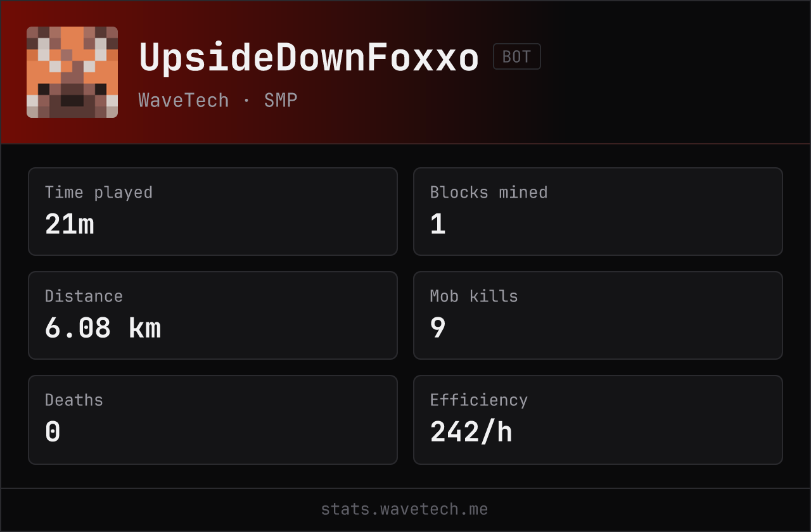
Task: Click the 21m time value
Action: coord(70,224)
